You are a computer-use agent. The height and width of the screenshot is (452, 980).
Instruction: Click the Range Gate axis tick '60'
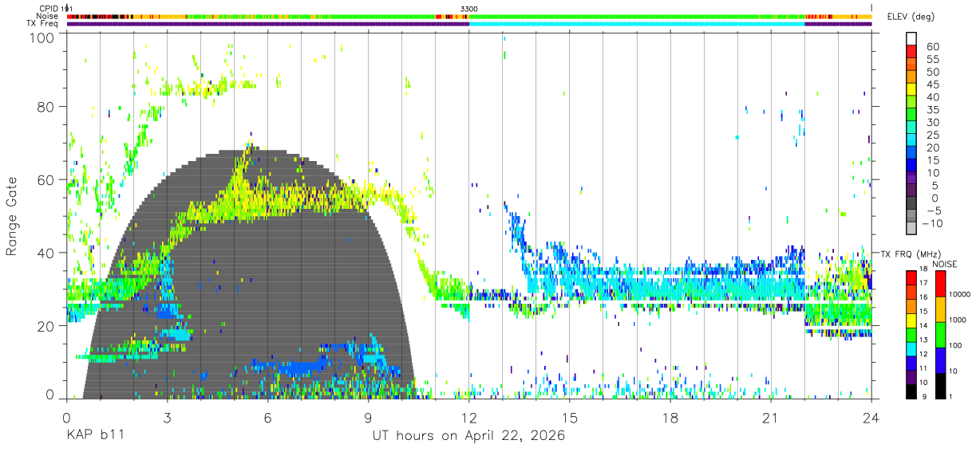coord(46,180)
